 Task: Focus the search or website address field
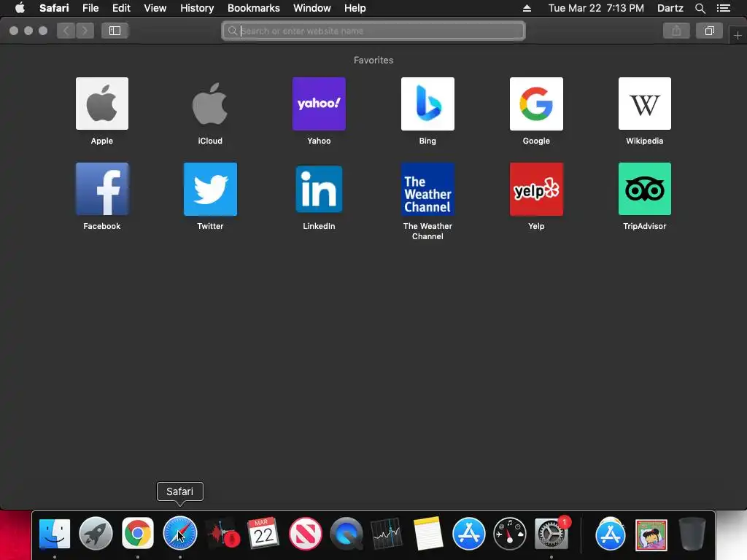pos(373,31)
